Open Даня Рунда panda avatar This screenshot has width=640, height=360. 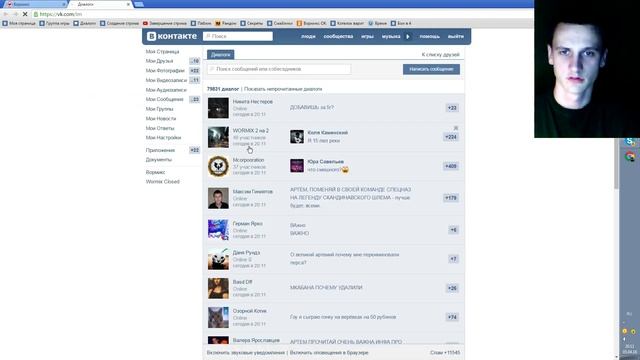pos(218,259)
